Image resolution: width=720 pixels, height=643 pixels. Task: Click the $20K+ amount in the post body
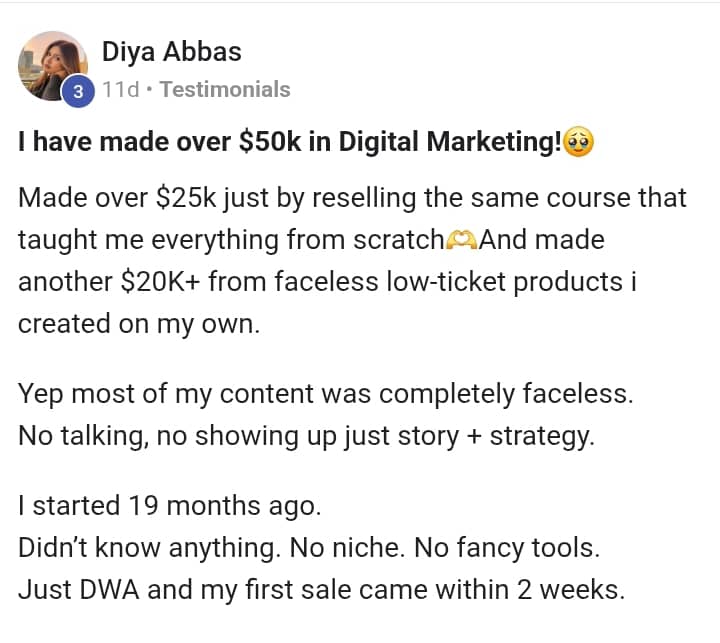tap(160, 282)
